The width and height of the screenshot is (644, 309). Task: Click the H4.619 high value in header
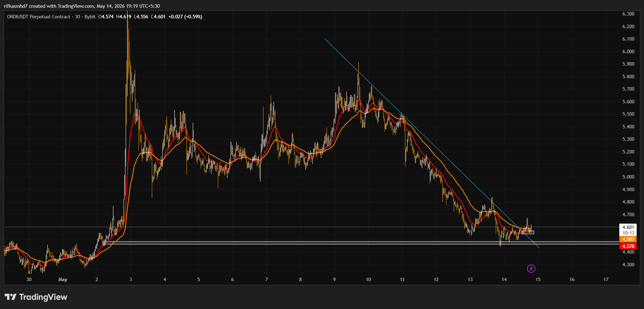point(124,17)
